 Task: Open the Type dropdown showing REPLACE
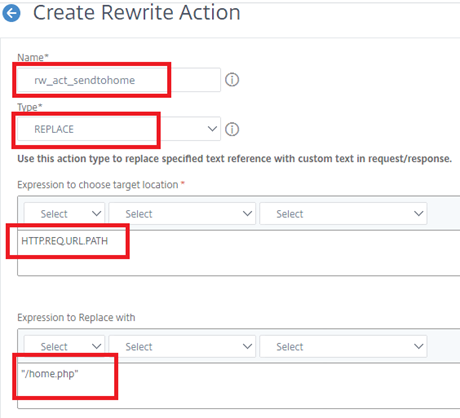click(119, 129)
